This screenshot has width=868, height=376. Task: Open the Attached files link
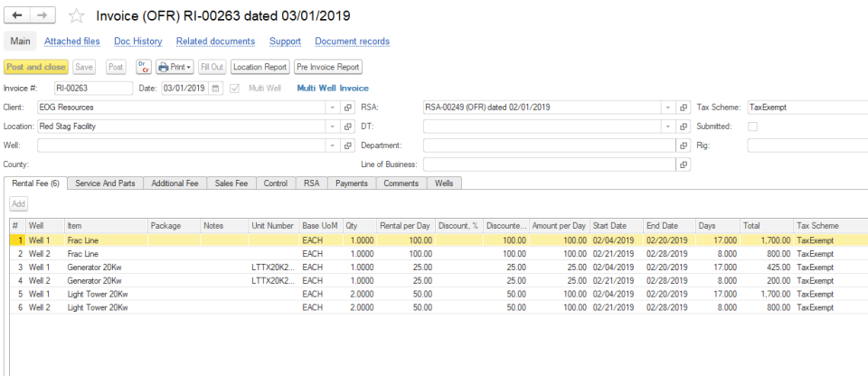(x=72, y=42)
